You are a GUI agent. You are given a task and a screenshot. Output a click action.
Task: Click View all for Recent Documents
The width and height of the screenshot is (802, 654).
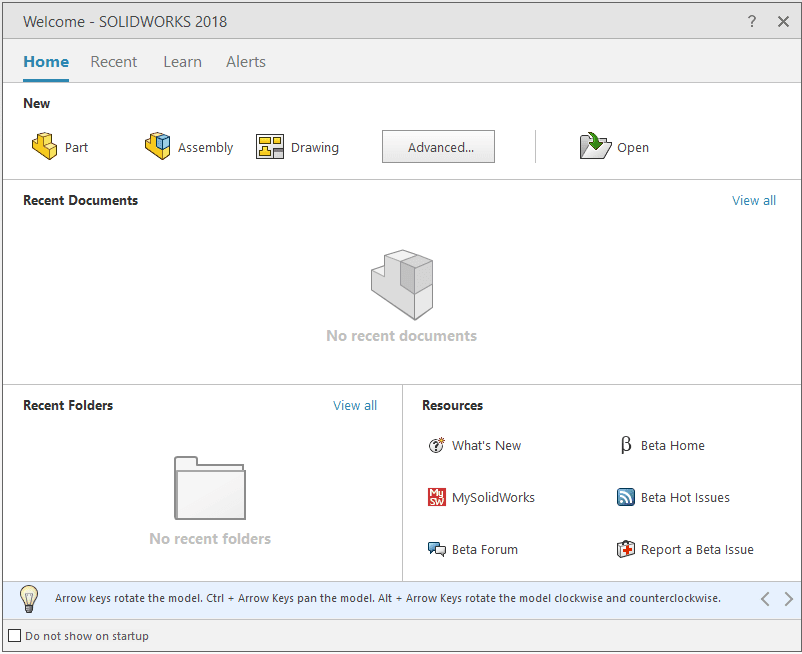pyautogui.click(x=753, y=200)
